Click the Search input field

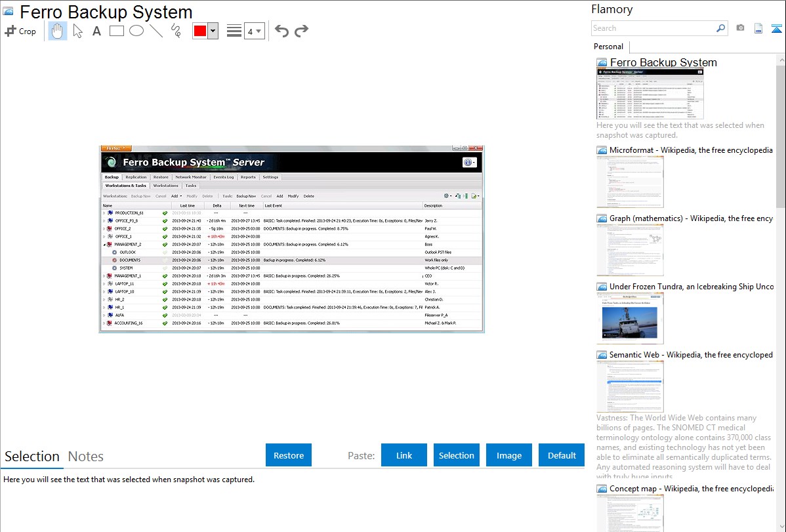click(x=653, y=28)
